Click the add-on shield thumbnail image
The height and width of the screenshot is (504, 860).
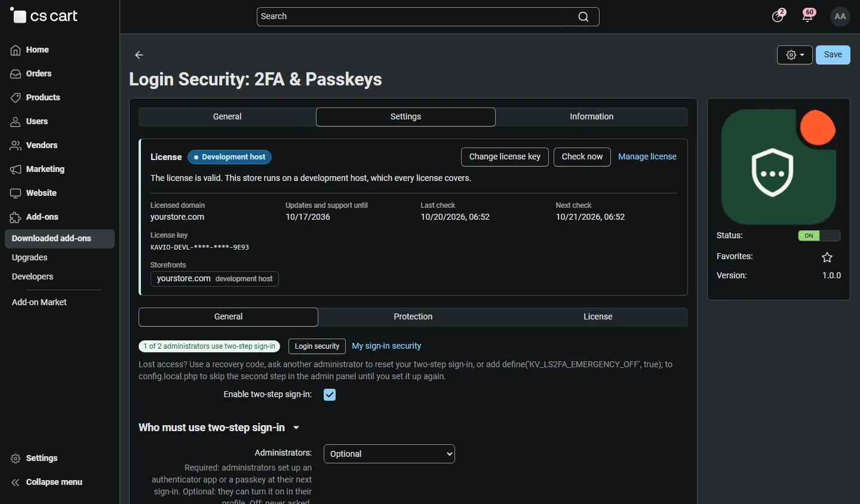[x=779, y=167]
